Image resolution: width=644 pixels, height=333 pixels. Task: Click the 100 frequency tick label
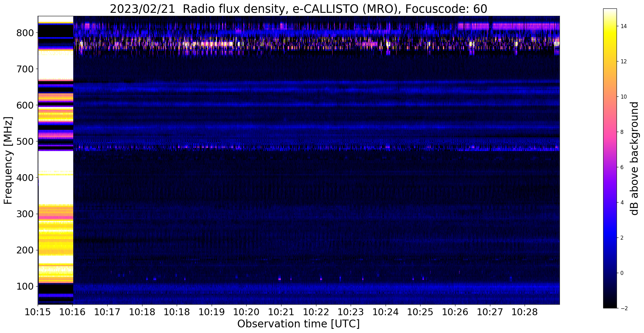pos(25,286)
